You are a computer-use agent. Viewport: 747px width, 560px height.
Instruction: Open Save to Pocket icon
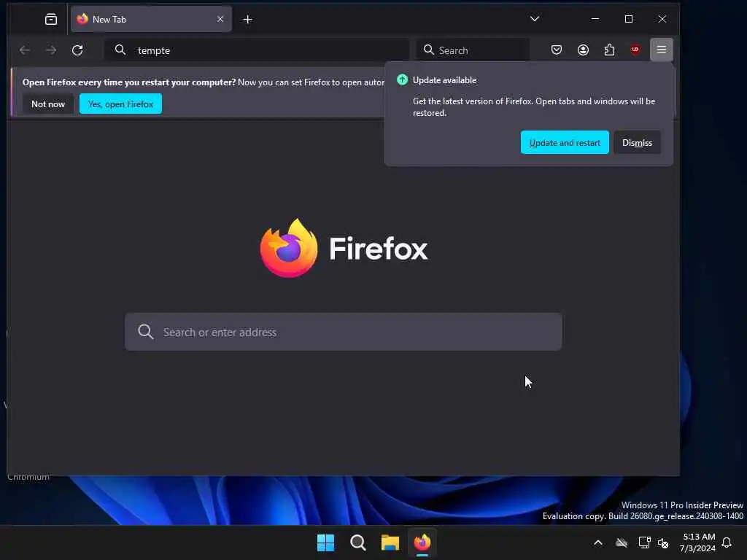click(x=557, y=50)
